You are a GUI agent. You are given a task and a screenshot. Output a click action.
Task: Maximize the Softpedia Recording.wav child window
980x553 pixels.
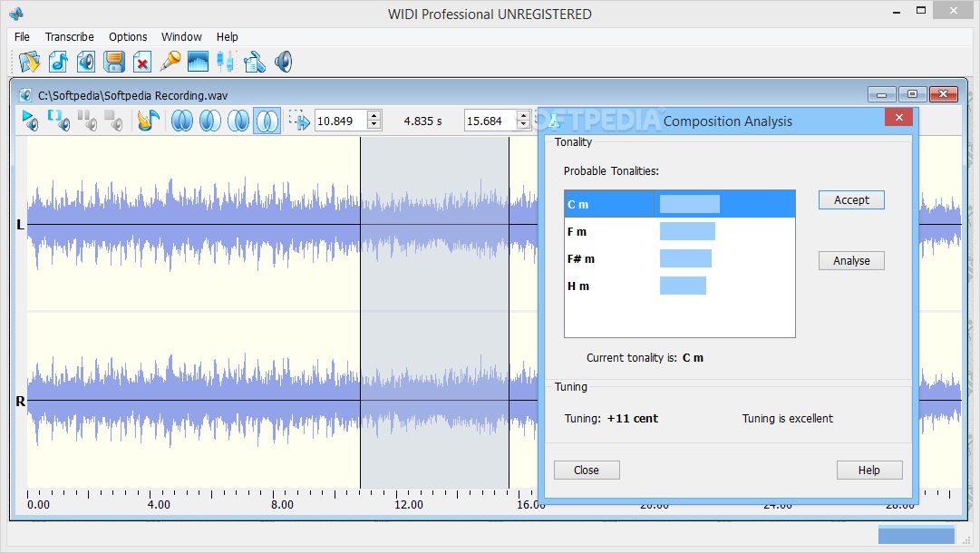913,94
